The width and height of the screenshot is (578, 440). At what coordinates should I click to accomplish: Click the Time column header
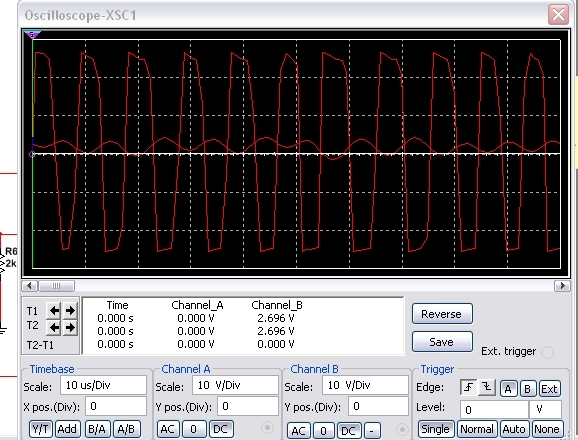(x=117, y=305)
